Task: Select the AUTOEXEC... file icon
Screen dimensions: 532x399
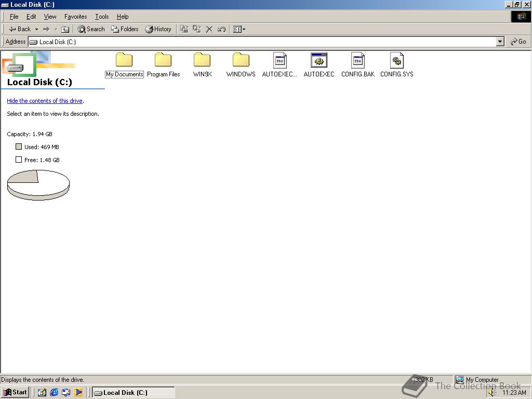Action: [280, 60]
